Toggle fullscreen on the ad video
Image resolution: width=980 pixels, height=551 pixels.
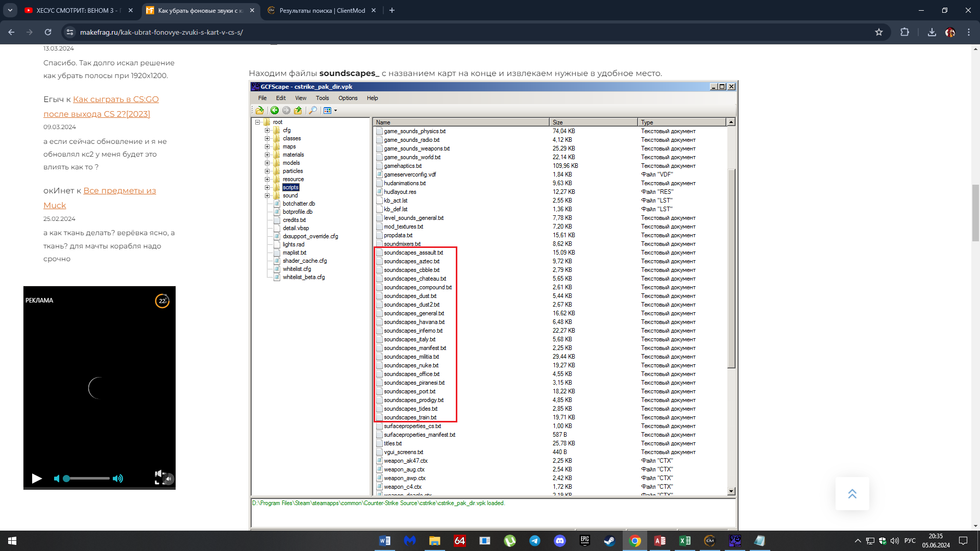(158, 481)
